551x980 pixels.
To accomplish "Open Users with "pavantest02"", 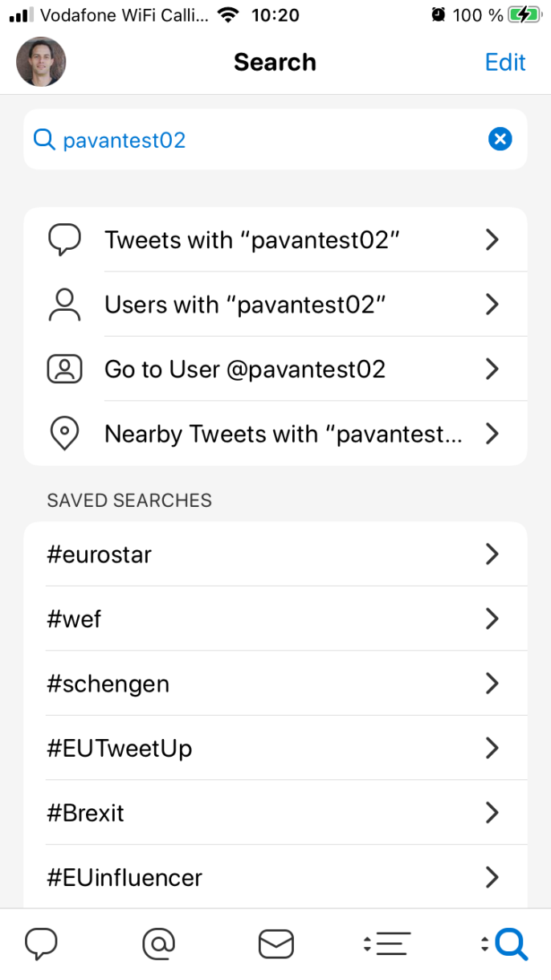I will click(x=275, y=304).
